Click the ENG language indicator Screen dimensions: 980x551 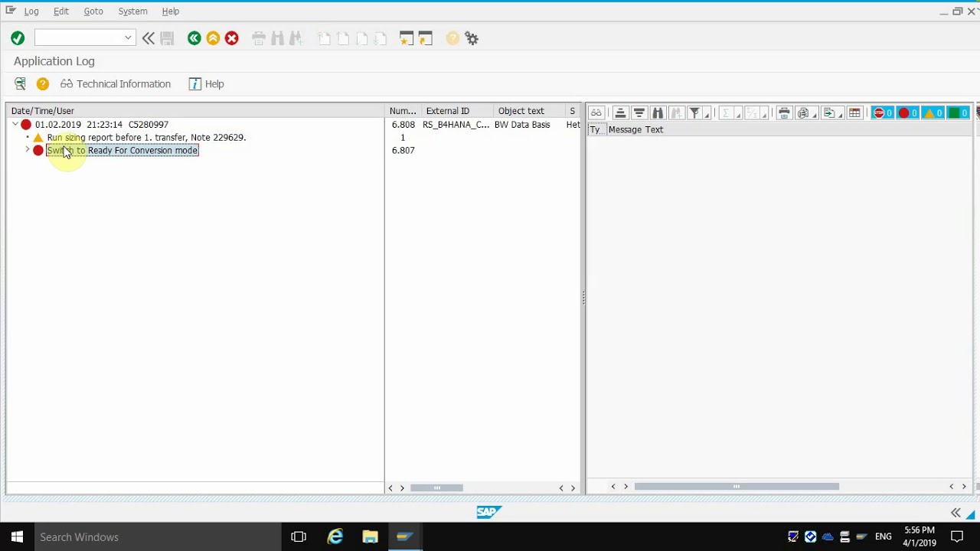884,536
